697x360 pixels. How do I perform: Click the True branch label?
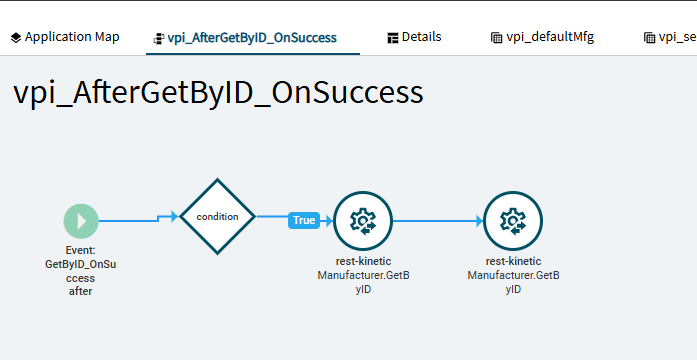click(x=304, y=220)
